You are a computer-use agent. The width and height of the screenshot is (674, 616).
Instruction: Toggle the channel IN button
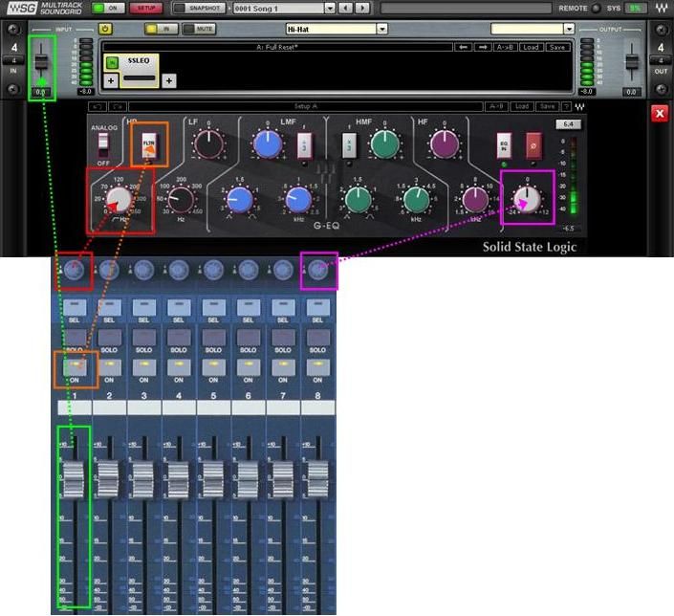pos(162,29)
